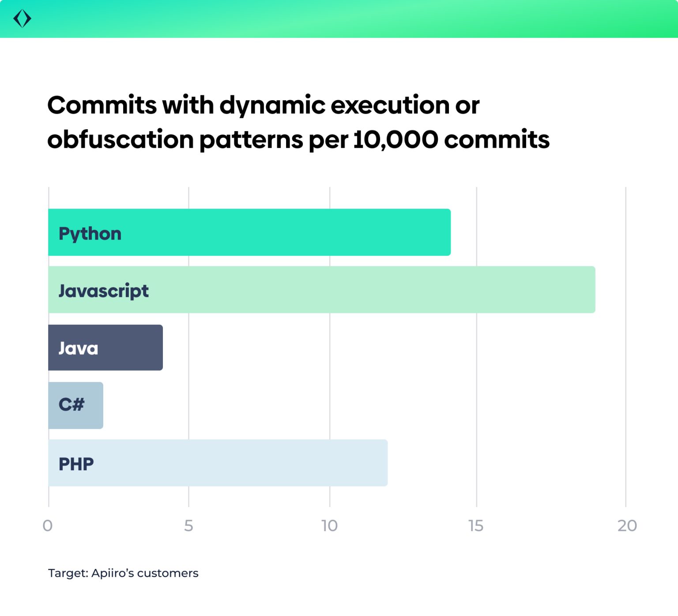Click the Javascript label
This screenshot has width=678, height=616.
tap(103, 291)
